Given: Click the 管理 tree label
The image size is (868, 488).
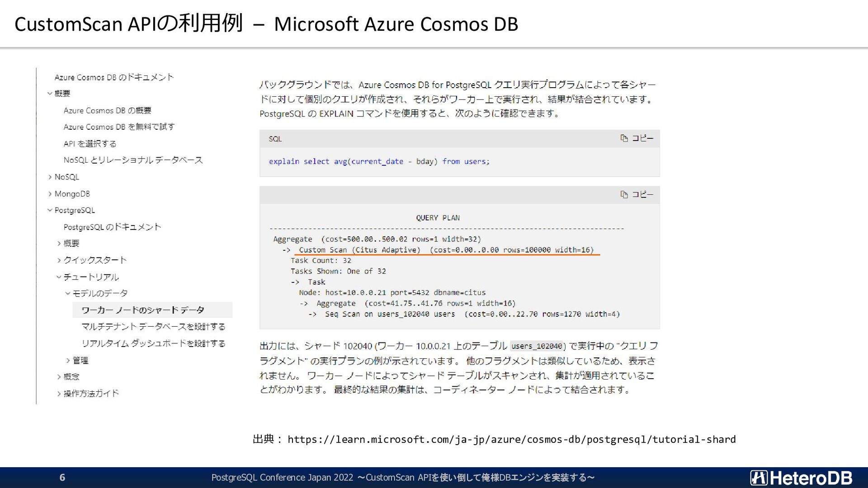Looking at the screenshot, I should 80,361.
